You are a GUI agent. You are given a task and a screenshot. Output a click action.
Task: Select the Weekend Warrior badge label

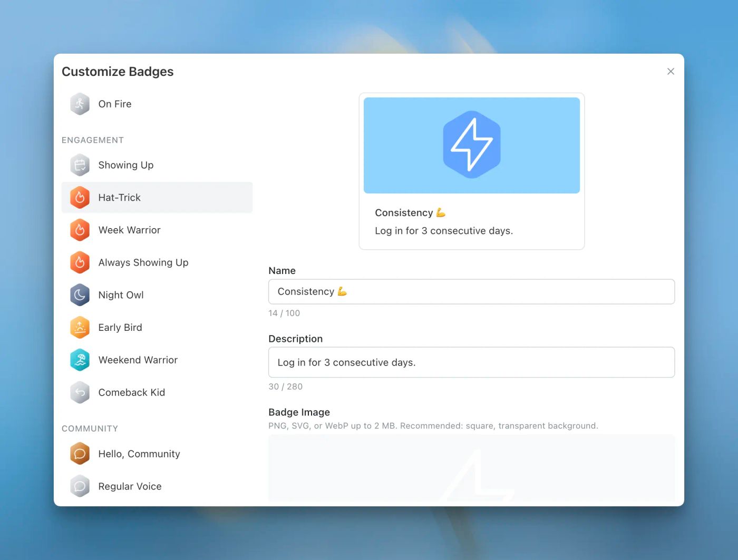tap(138, 360)
